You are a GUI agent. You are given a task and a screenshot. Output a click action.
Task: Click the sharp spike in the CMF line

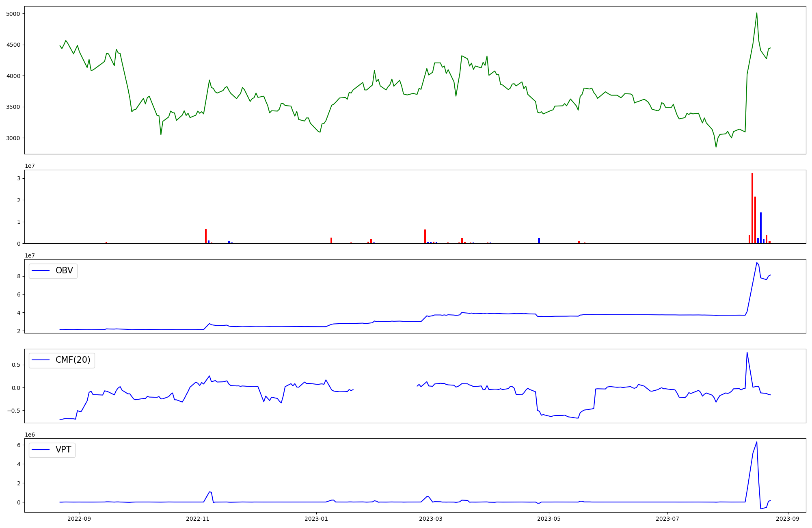click(x=747, y=352)
